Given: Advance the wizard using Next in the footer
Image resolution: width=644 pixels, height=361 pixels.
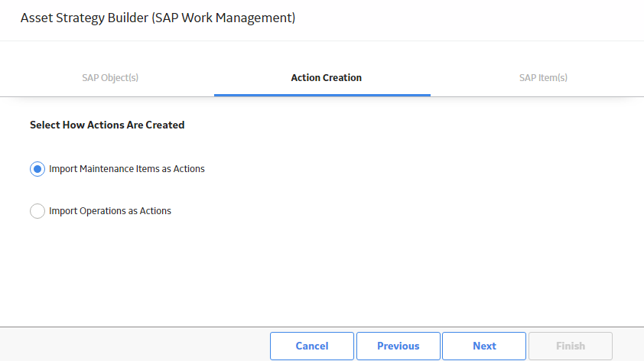Looking at the screenshot, I should click(484, 346).
